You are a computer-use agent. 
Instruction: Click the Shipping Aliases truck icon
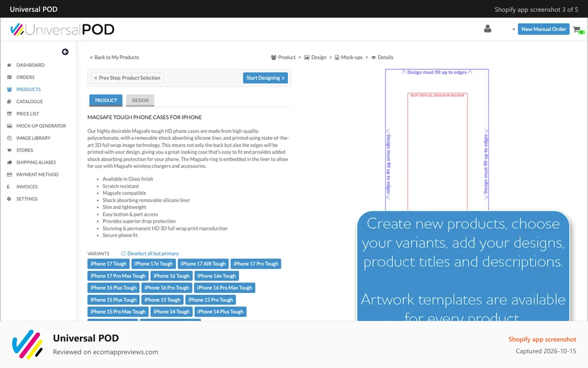click(9, 162)
